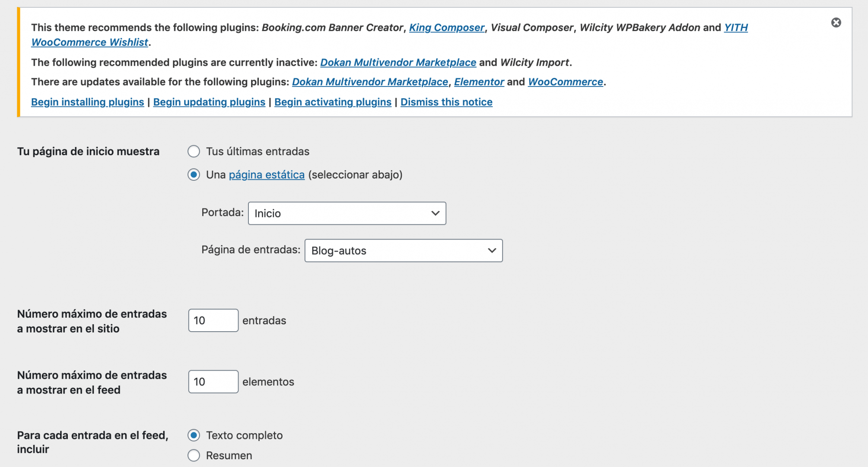This screenshot has height=467, width=868.
Task: Click 'Dismiss this notice' link
Action: tap(446, 102)
